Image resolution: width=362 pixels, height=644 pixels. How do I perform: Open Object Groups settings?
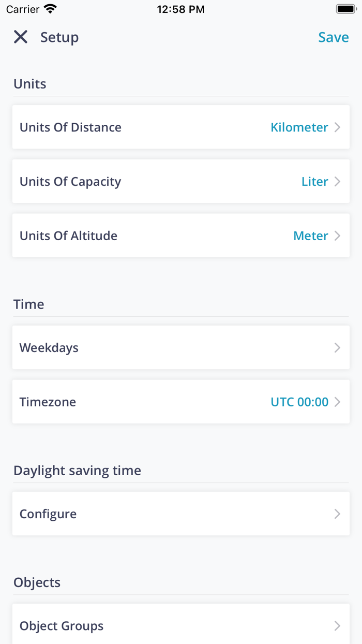(62, 625)
